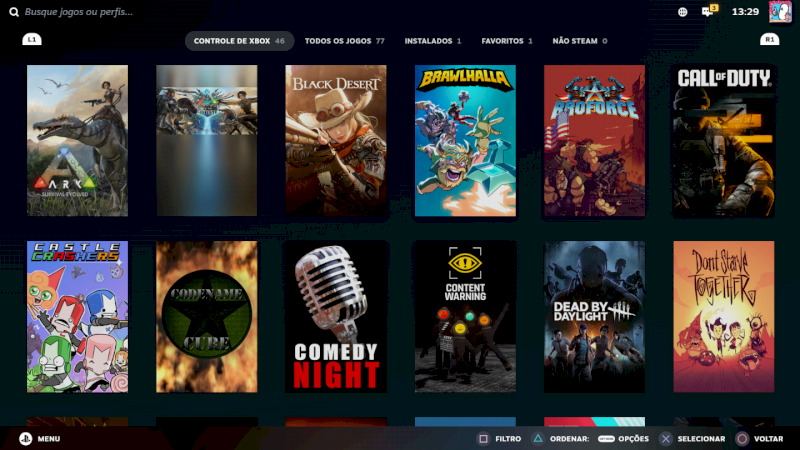Image resolution: width=800 pixels, height=450 pixels.
Task: Click the square Filtro icon
Action: [483, 439]
